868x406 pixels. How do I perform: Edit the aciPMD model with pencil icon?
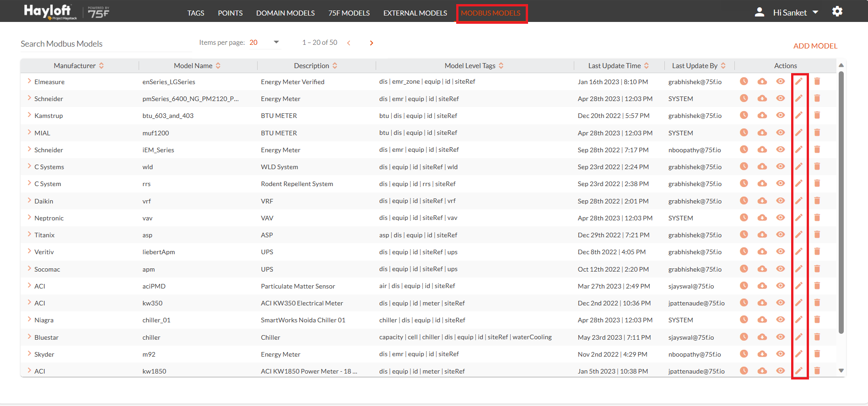799,286
